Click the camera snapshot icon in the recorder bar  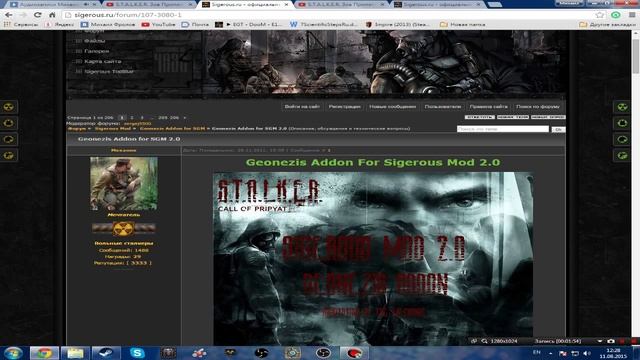click(611, 341)
